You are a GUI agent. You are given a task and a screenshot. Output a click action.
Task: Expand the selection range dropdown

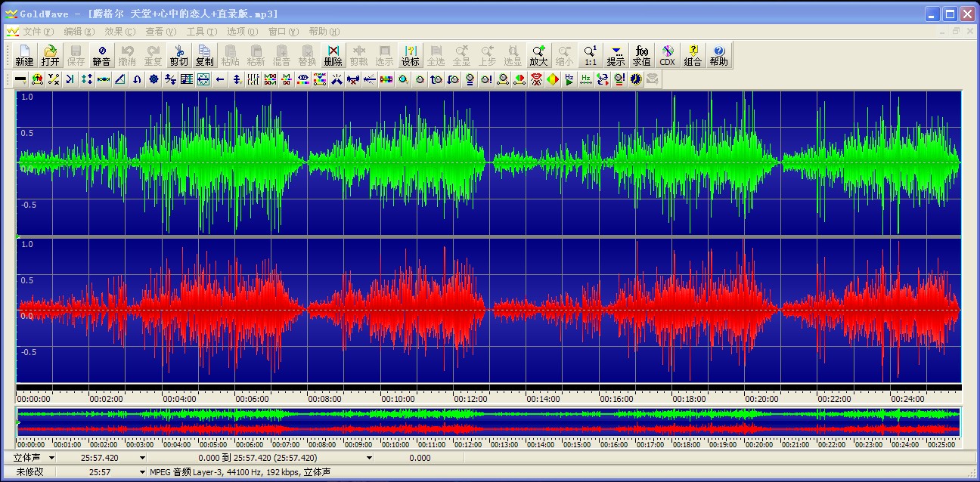click(x=369, y=458)
